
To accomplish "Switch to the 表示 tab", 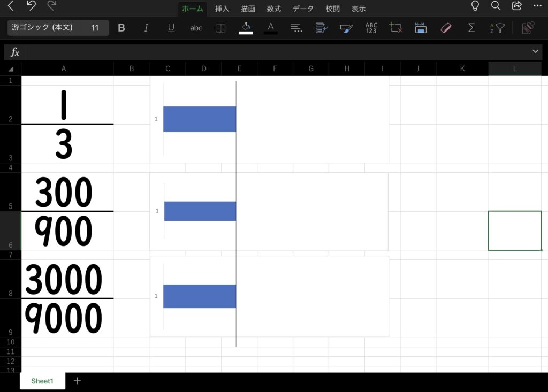I will 358,9.
